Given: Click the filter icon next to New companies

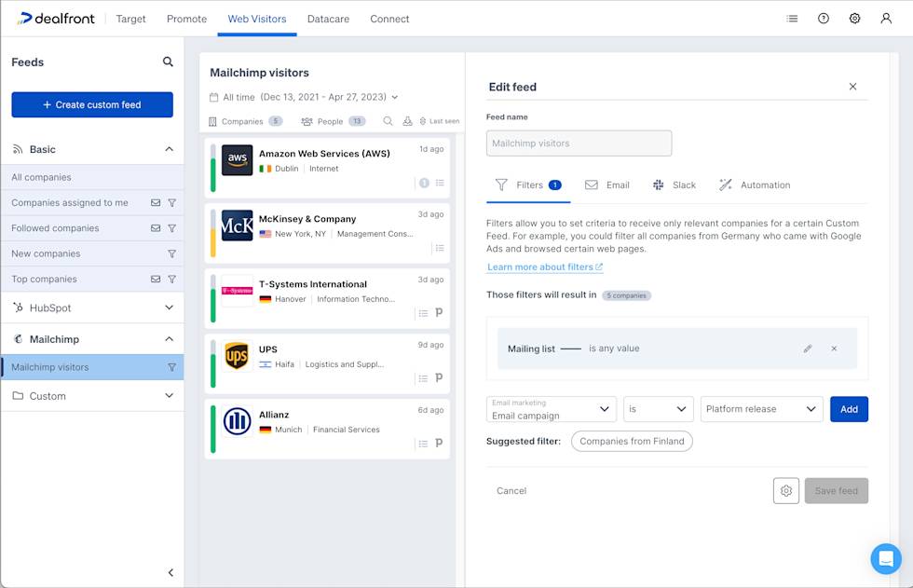Looking at the screenshot, I should tap(170, 253).
